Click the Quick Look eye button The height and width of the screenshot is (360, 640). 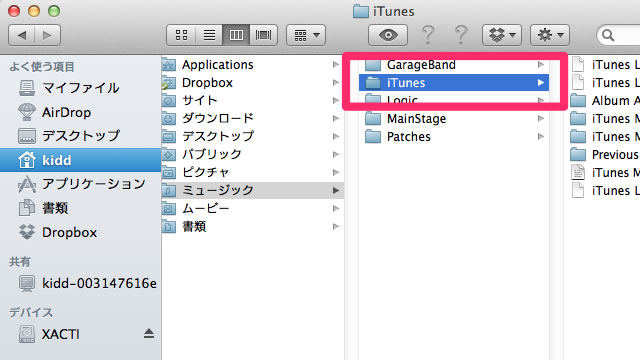[x=388, y=35]
